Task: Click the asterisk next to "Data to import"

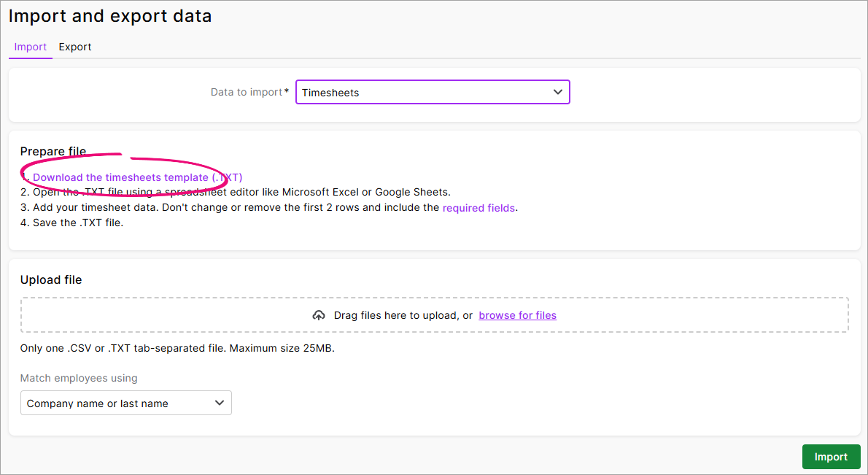Action: (287, 89)
